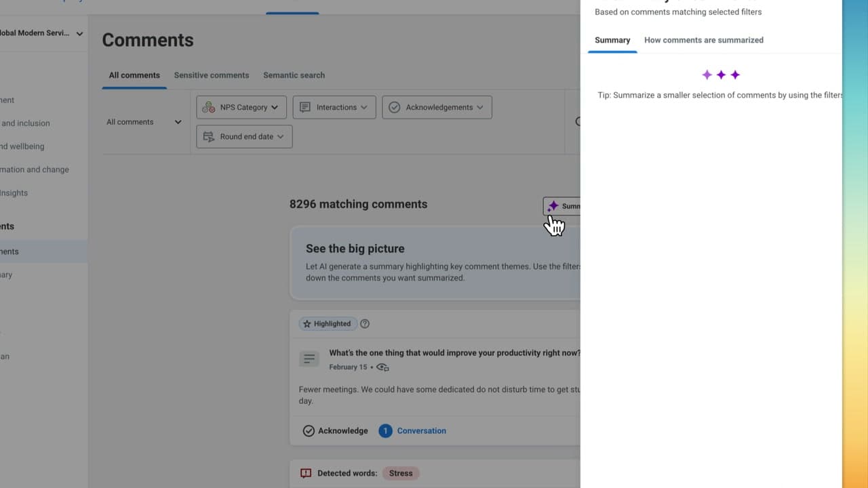Open the mation and change sidebar item
The image size is (868, 488).
[35, 169]
